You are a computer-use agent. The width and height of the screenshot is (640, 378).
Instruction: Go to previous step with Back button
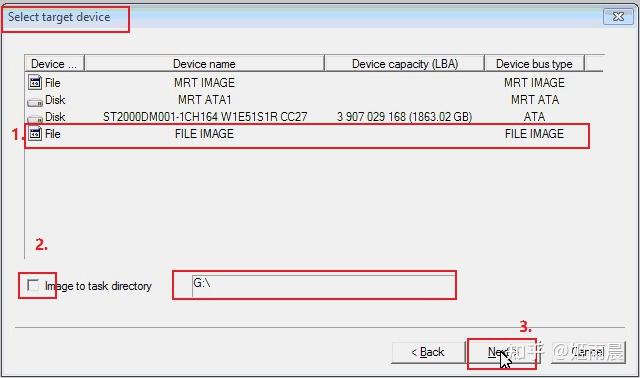coord(428,352)
